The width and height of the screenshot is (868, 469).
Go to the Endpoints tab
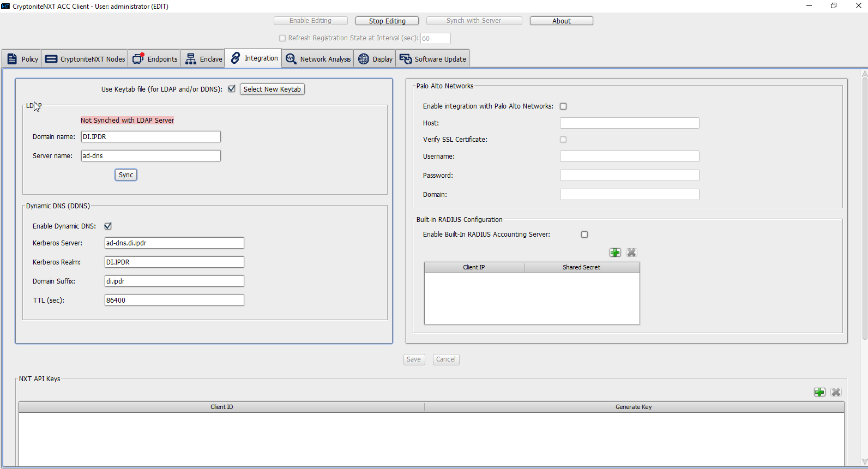pyautogui.click(x=155, y=59)
